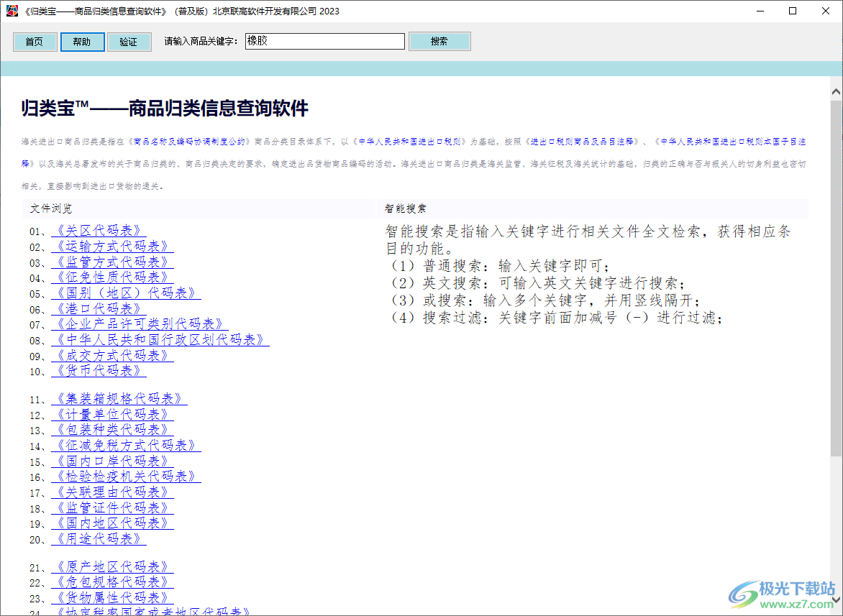The height and width of the screenshot is (616, 843).
Task: Open the 《成交方式代码表》 link
Action: (x=112, y=356)
